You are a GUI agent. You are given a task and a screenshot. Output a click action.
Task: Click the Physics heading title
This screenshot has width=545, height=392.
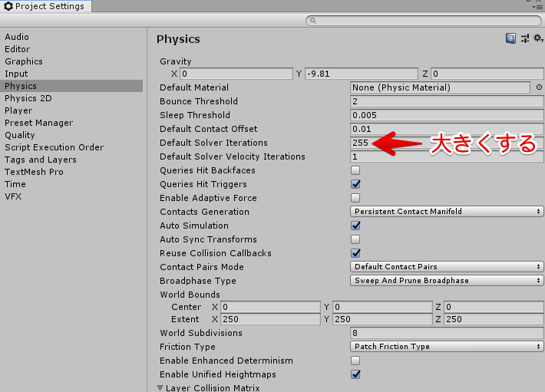pos(178,39)
